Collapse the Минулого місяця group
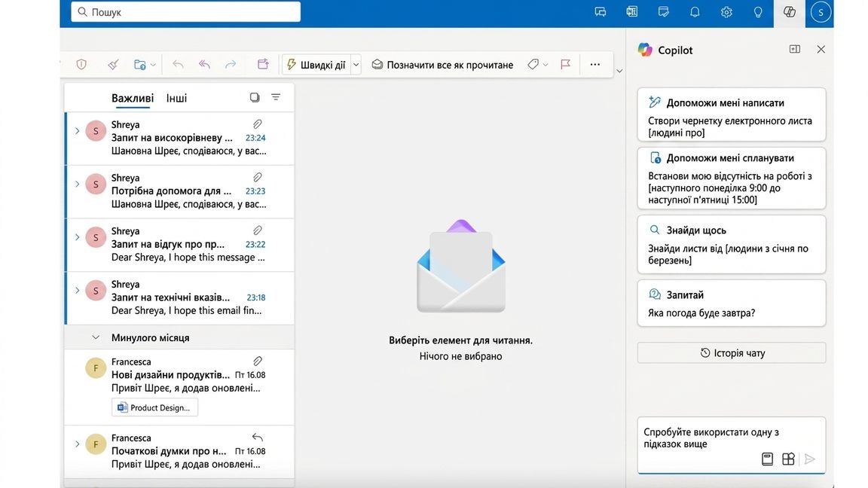Image resolution: width=868 pixels, height=488 pixels. click(96, 337)
